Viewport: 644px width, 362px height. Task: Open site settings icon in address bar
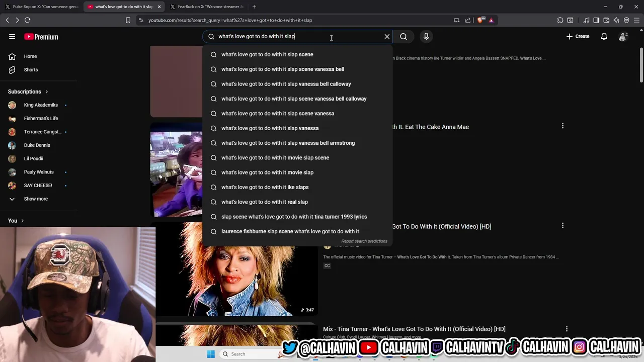click(141, 20)
